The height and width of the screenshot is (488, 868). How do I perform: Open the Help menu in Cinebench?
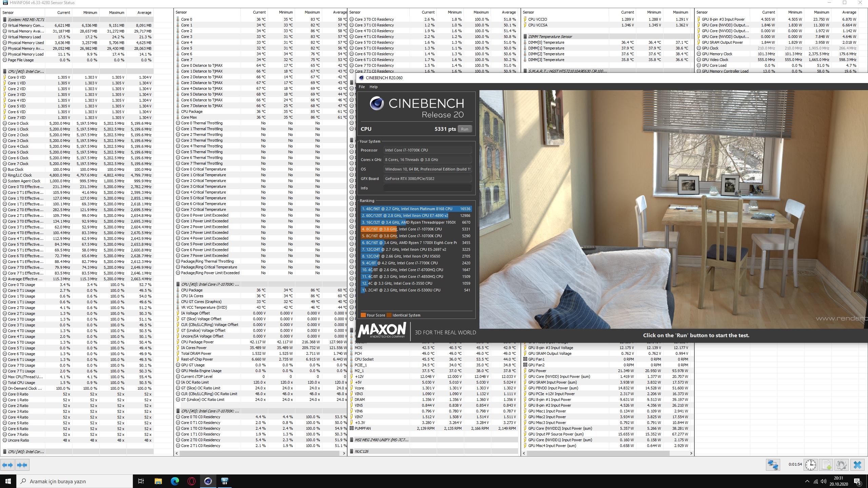point(373,87)
